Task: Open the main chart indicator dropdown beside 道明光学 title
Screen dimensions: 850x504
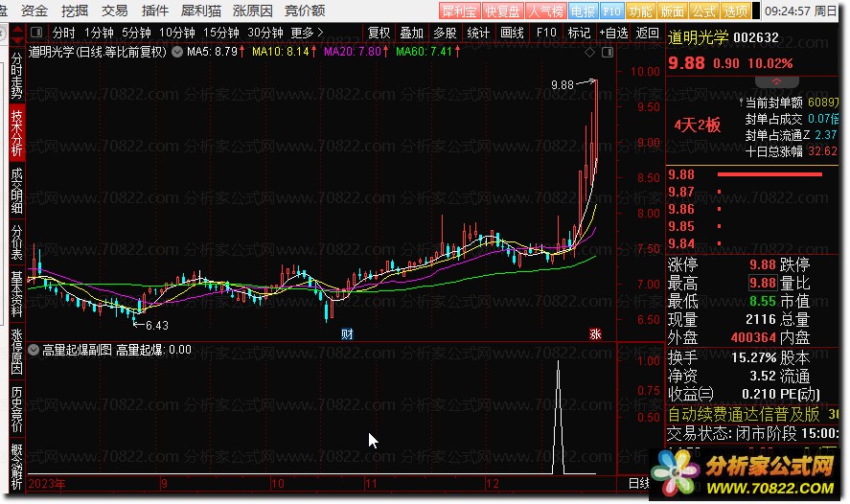Action: tap(177, 52)
